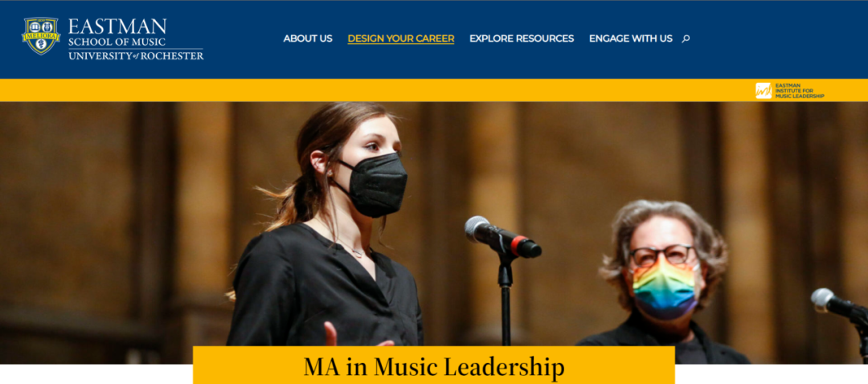Click the Eastman School of Music wordmark
The height and width of the screenshot is (384, 868).
pyautogui.click(x=117, y=32)
